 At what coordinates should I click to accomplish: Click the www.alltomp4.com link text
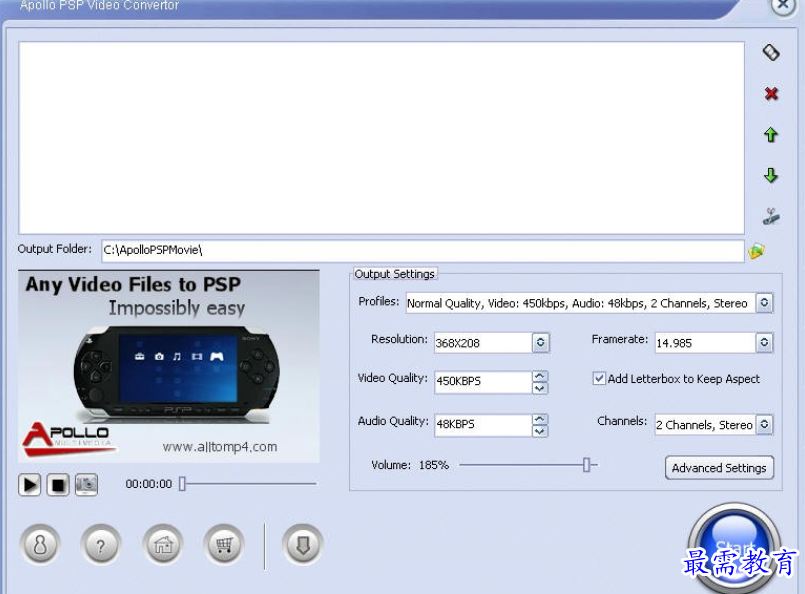220,447
